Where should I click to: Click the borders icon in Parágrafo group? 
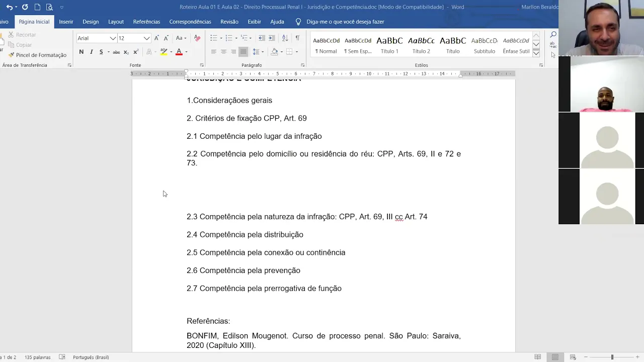(x=289, y=52)
